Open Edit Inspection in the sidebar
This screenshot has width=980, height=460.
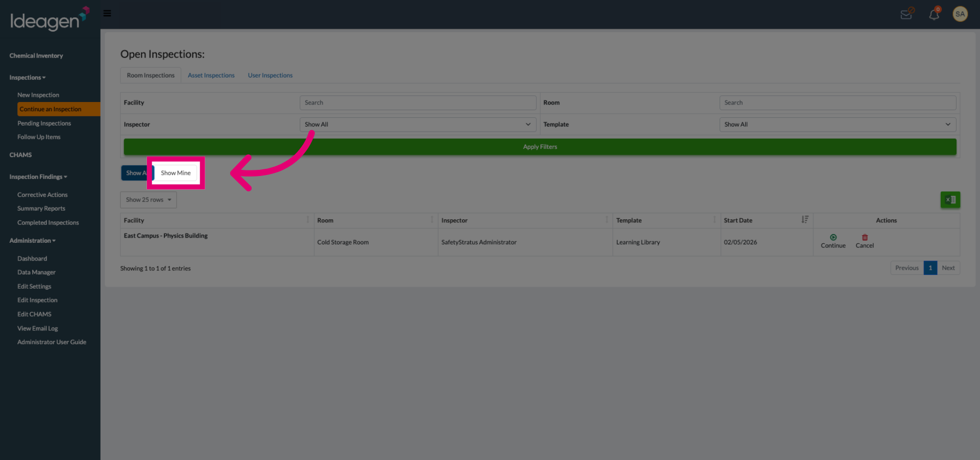37,300
